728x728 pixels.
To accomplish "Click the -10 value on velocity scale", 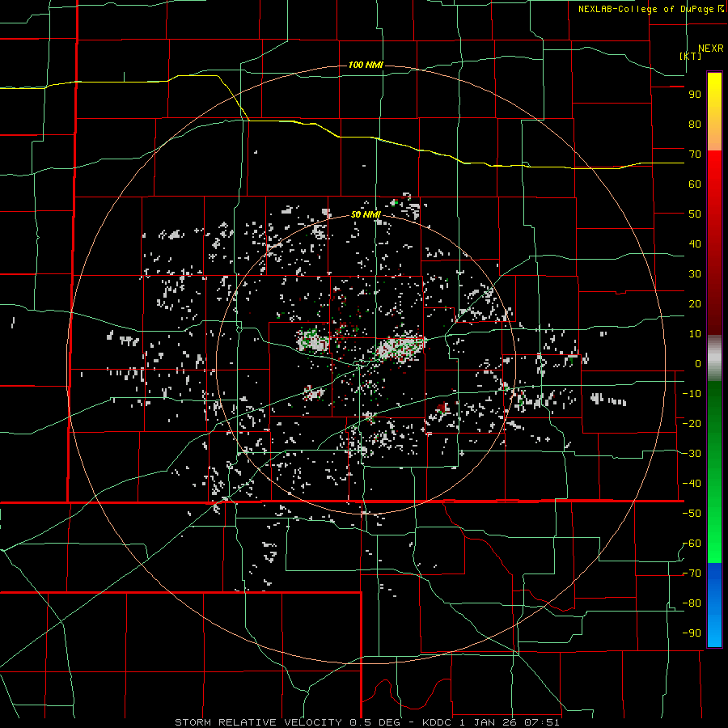I will click(x=692, y=394).
